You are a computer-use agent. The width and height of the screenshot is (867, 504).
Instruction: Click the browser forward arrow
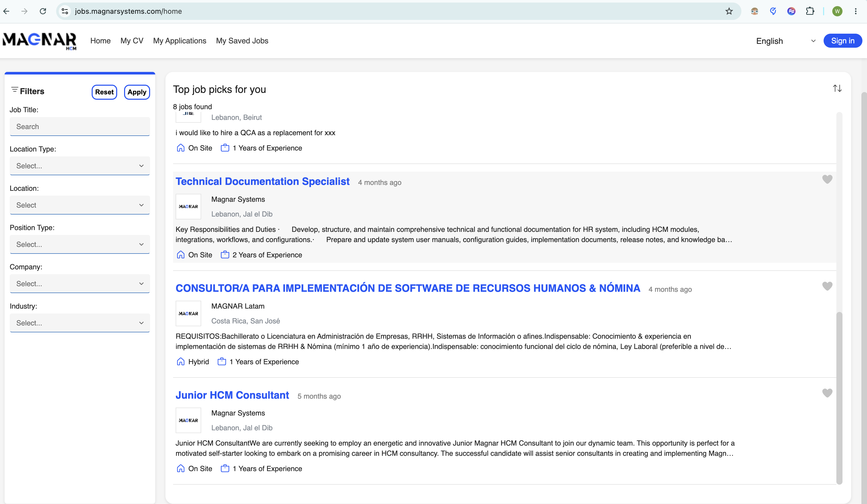pyautogui.click(x=25, y=11)
